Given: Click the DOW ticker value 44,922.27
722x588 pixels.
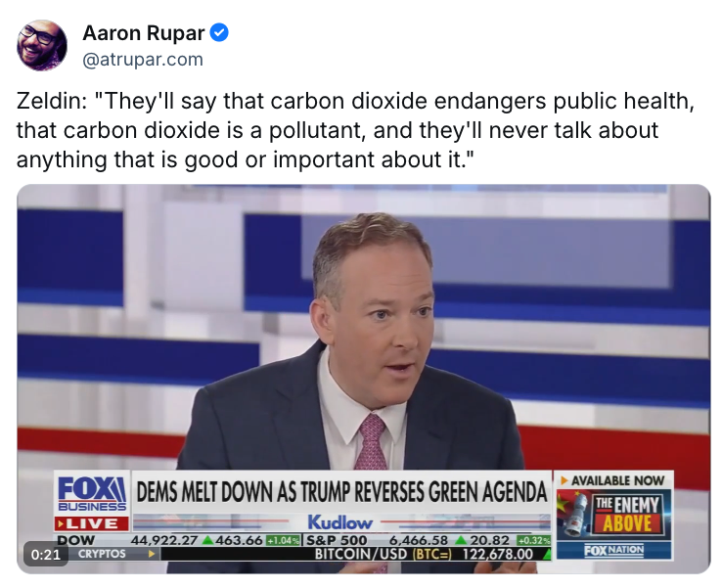Looking at the screenshot, I should (x=164, y=540).
